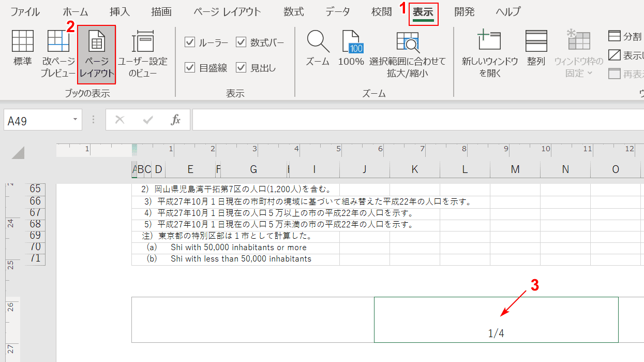Select row 68 header
Image resolution: width=644 pixels, height=362 pixels.
[35, 224]
